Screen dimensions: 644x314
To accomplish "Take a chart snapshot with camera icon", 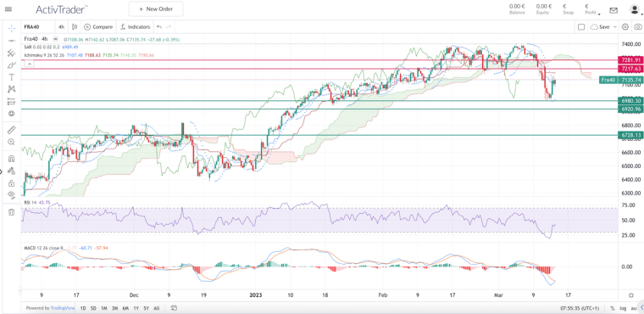I will [x=638, y=27].
